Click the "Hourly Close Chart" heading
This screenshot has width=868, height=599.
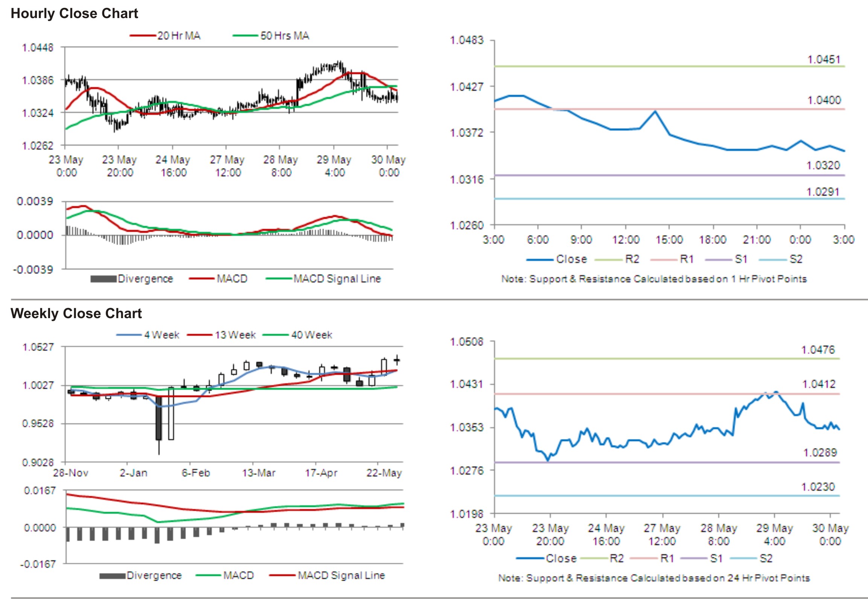tap(74, 14)
